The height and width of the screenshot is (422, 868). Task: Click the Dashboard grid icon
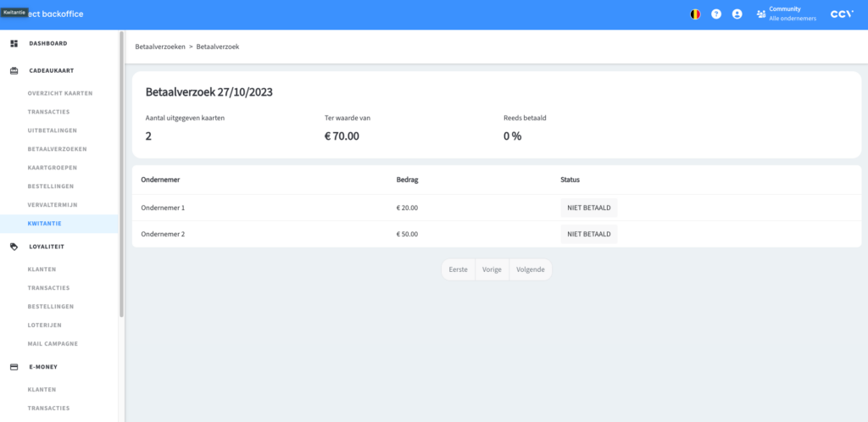click(x=14, y=44)
